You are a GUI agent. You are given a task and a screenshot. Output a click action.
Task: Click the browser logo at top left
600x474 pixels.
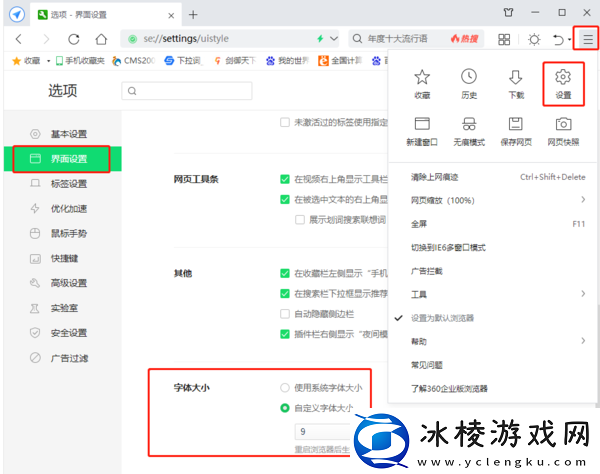(x=17, y=15)
